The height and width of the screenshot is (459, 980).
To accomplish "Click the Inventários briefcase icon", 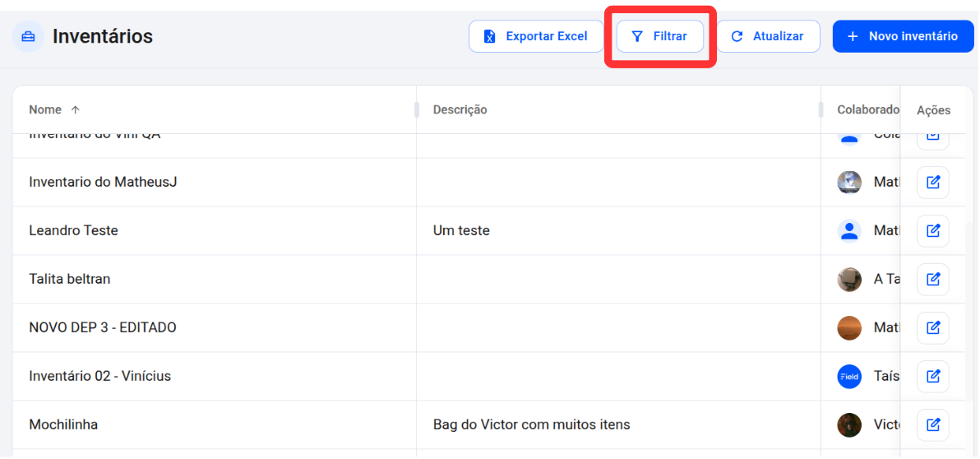I will (x=28, y=36).
